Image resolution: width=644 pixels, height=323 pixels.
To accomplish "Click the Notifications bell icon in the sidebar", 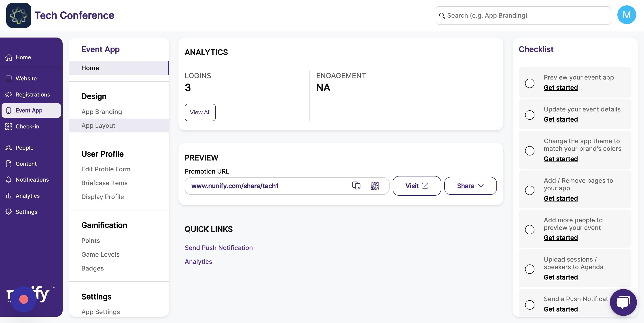I will coord(9,180).
